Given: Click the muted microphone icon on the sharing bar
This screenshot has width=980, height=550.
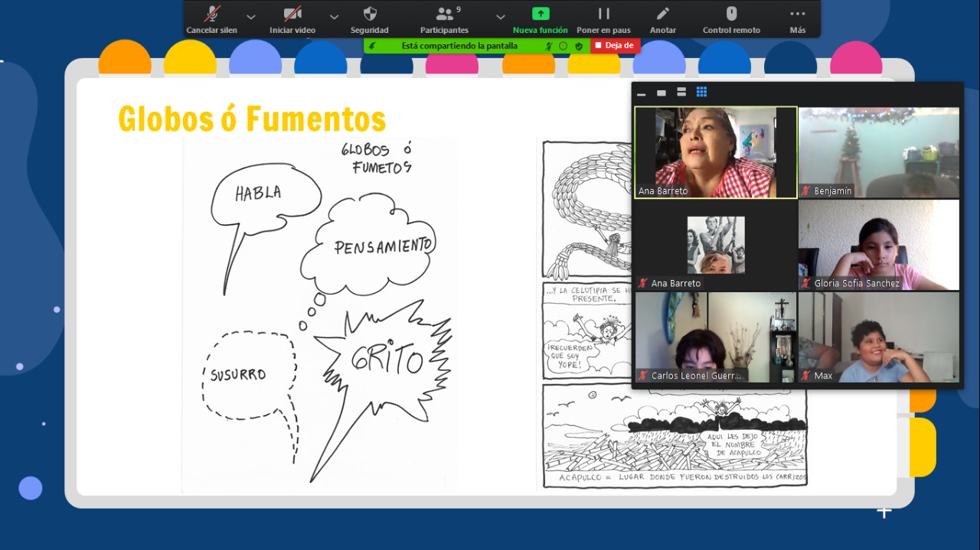Looking at the screenshot, I should (x=548, y=46).
